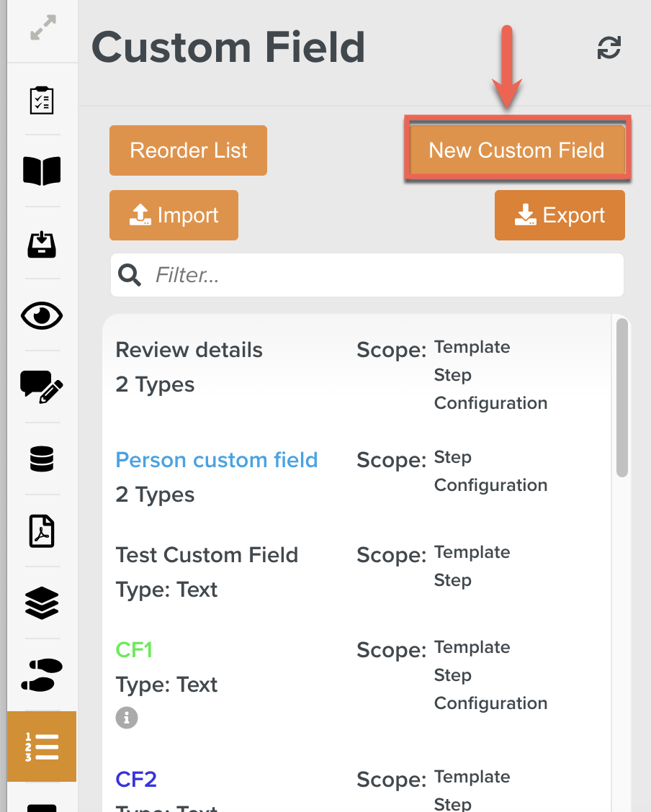This screenshot has width=651, height=812.
Task: Open the Person custom field entry
Action: tap(217, 460)
